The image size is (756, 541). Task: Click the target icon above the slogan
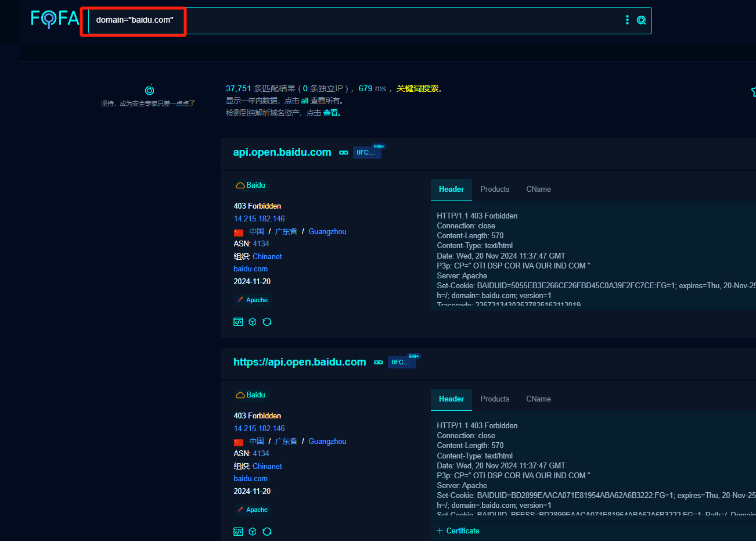tap(149, 89)
